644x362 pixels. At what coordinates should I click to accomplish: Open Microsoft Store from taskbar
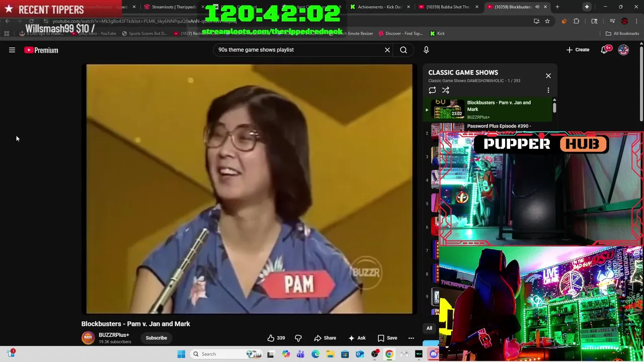[345, 354]
